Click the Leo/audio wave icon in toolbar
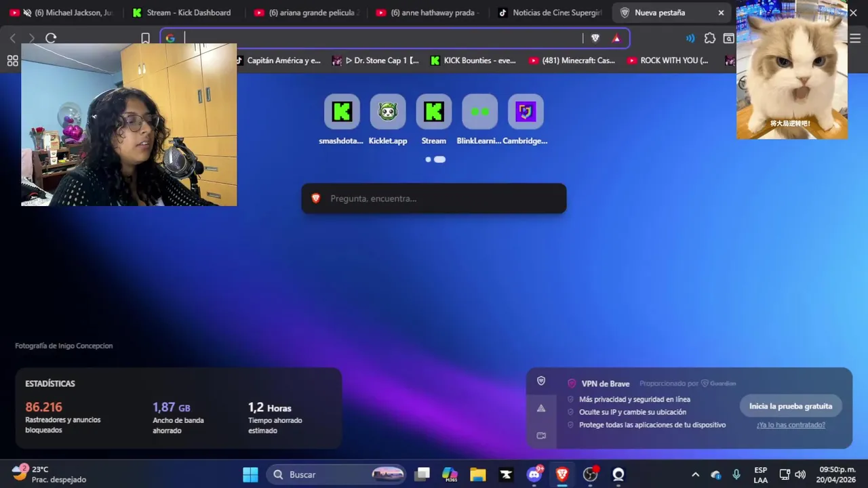The height and width of the screenshot is (488, 868). tap(690, 39)
